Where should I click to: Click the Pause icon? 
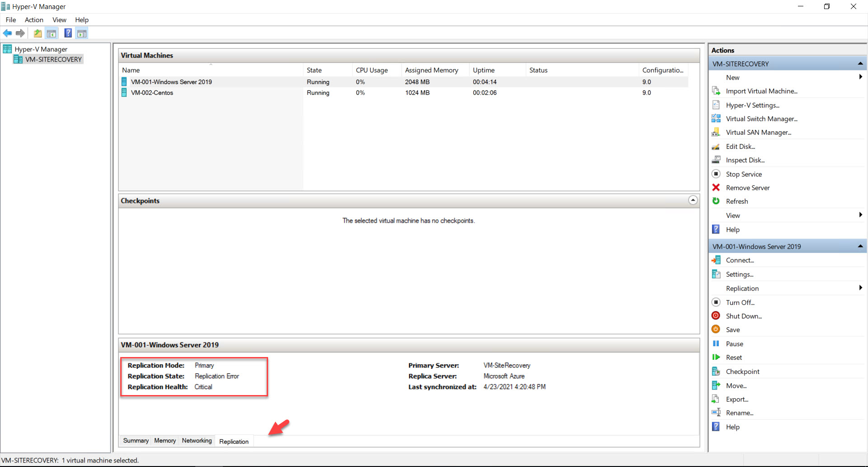716,343
